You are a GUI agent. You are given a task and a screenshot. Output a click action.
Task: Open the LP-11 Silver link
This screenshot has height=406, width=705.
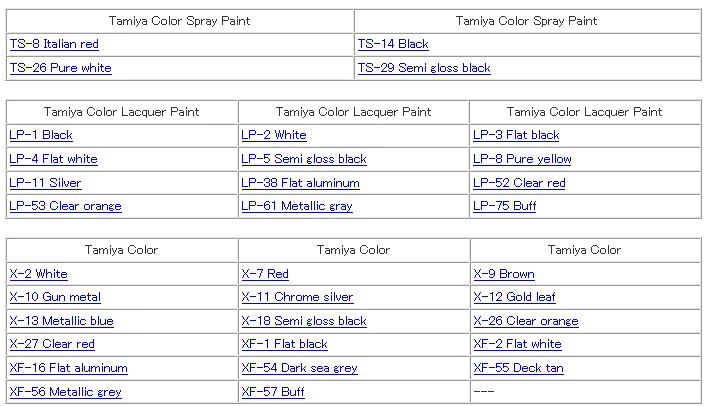click(45, 183)
